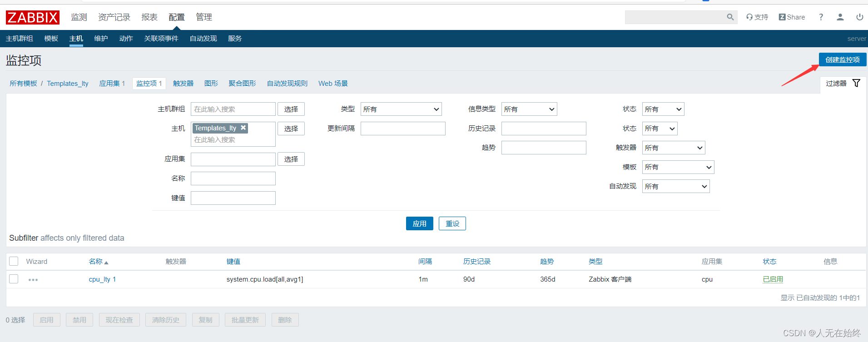Tick the checkbox for cpu_lty row
This screenshot has height=342, width=868.
14,279
